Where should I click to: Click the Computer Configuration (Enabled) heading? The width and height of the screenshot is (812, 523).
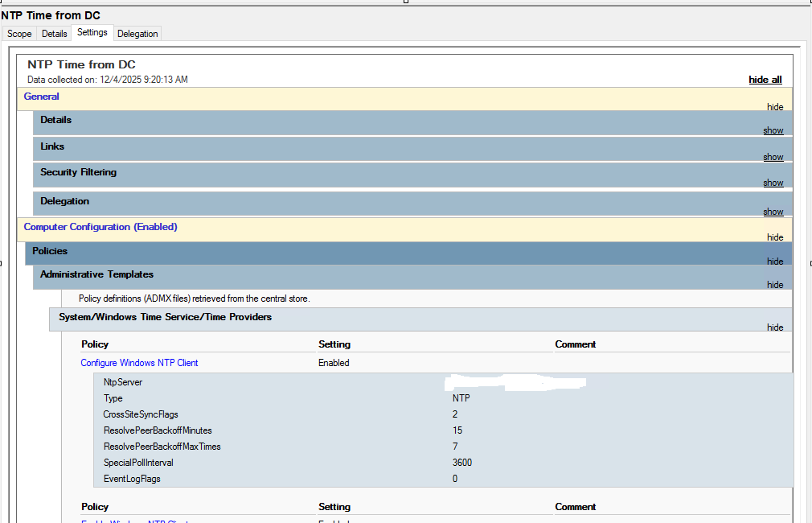(100, 227)
